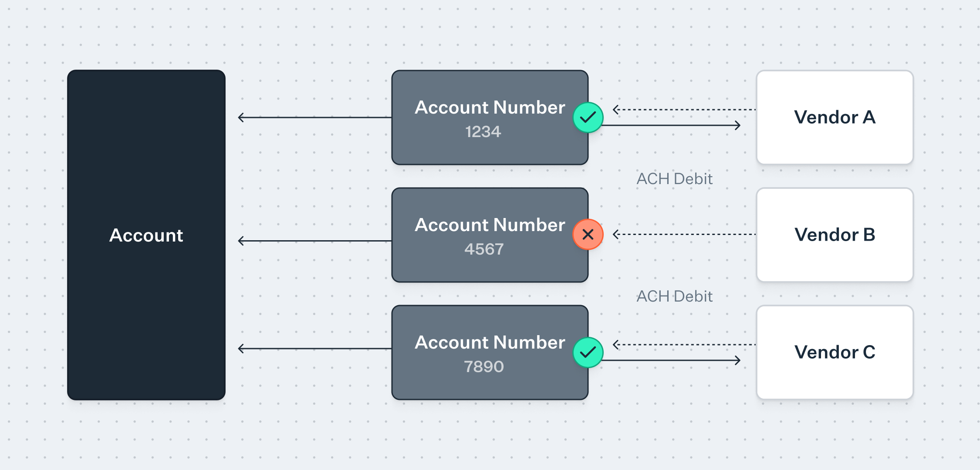Click the red X icon on Account Number 4567
The height and width of the screenshot is (470, 980).
coord(588,235)
